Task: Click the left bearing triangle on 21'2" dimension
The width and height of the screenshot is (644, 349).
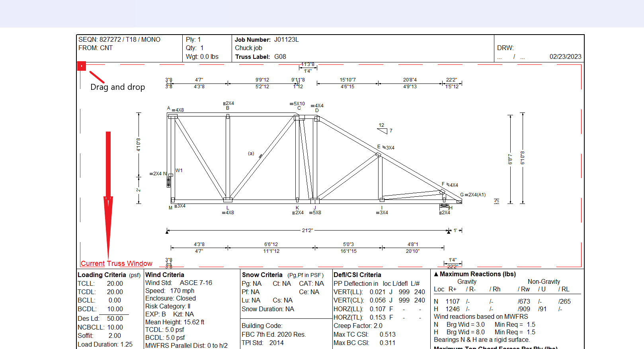Action: pyautogui.click(x=167, y=231)
